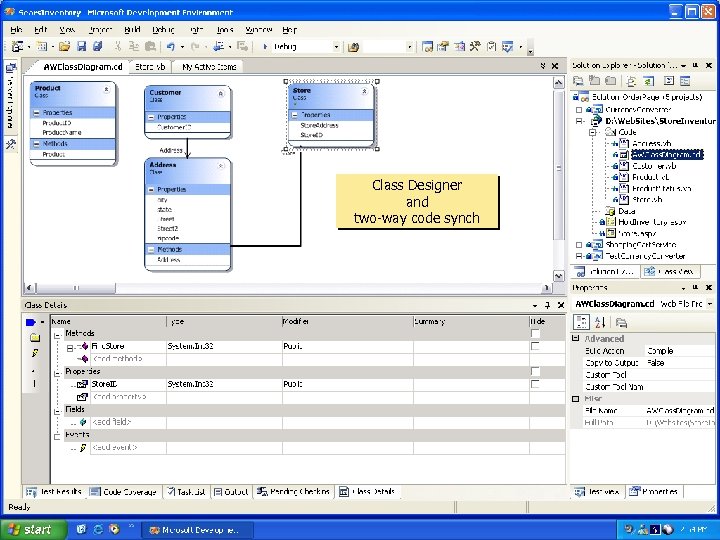
Task: Open Store.vb file icon in Solution Explorer
Action: [622, 199]
